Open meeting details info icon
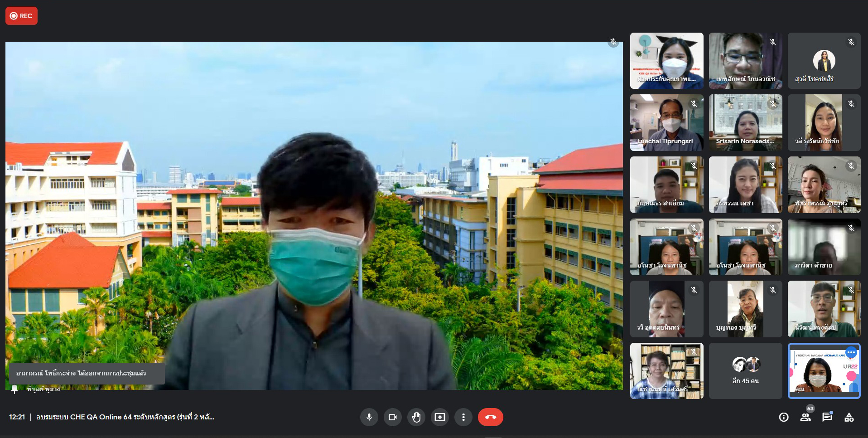This screenshot has width=868, height=438. [784, 418]
